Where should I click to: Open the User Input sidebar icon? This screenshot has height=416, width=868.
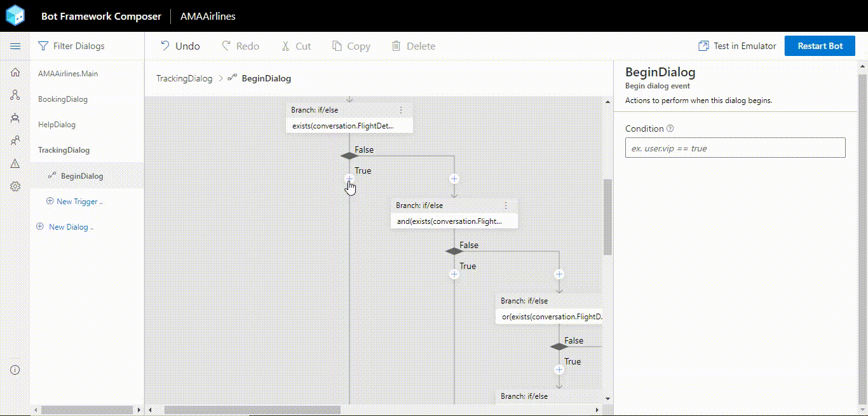(15, 141)
